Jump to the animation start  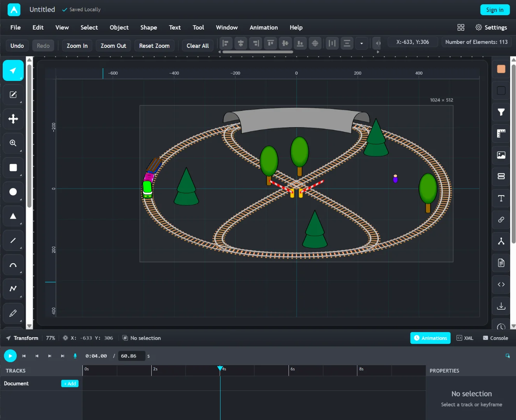24,356
